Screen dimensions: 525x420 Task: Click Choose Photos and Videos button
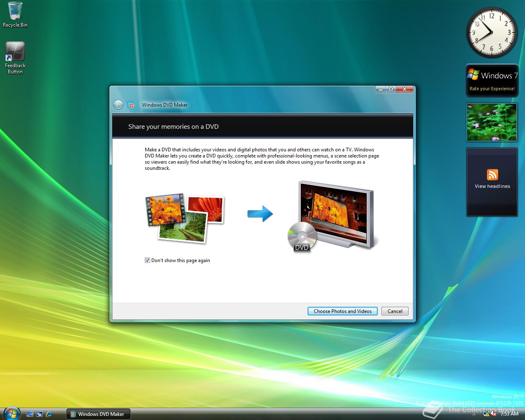tap(343, 311)
